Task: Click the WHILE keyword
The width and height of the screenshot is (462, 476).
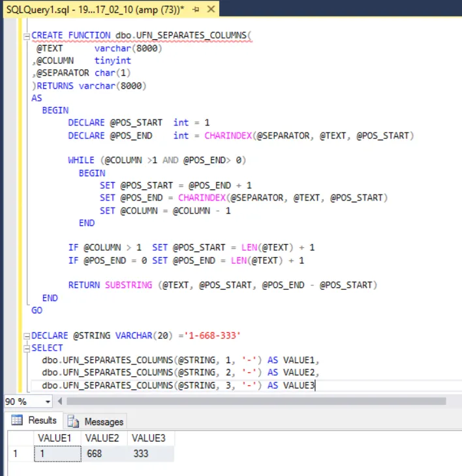Action: click(81, 160)
